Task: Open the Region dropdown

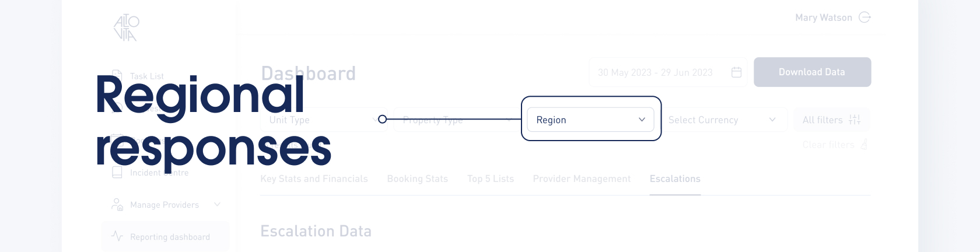Action: click(x=590, y=120)
